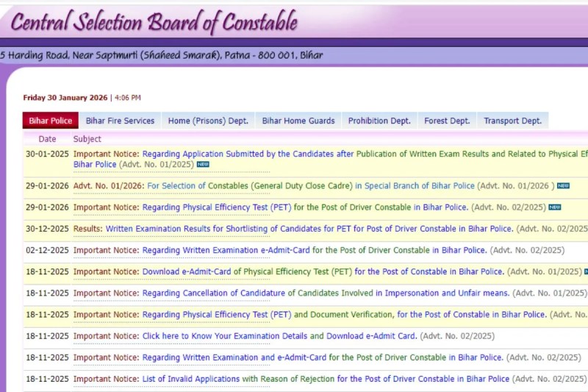Click the Friday 30 January 2026 date text
This screenshot has width=588, height=392.
65,98
